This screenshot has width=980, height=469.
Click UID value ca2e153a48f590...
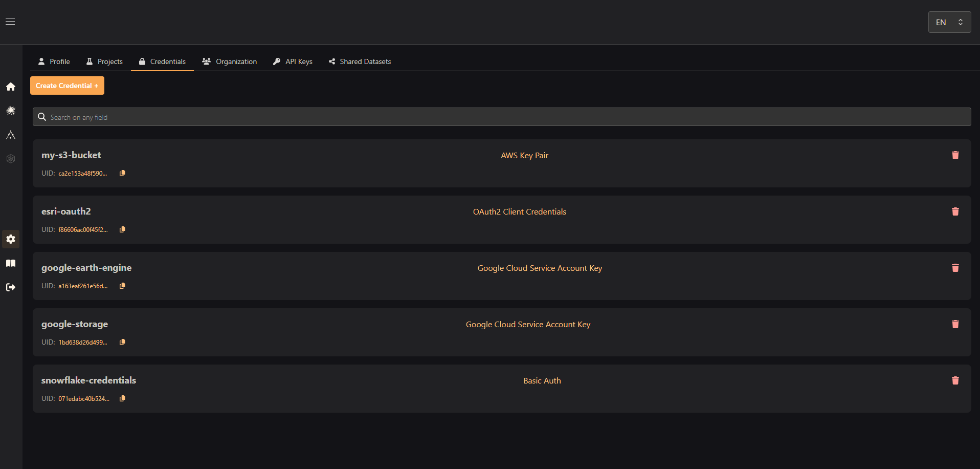coord(83,174)
